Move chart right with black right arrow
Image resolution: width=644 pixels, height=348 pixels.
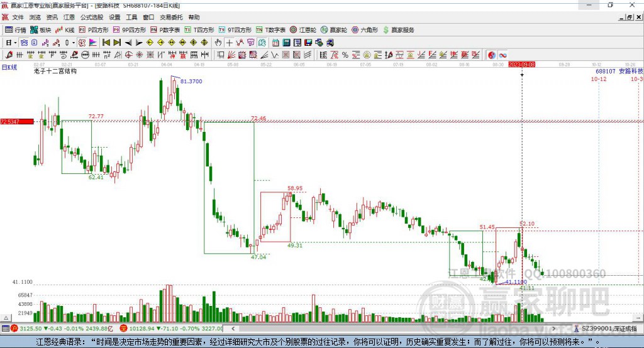139,43
